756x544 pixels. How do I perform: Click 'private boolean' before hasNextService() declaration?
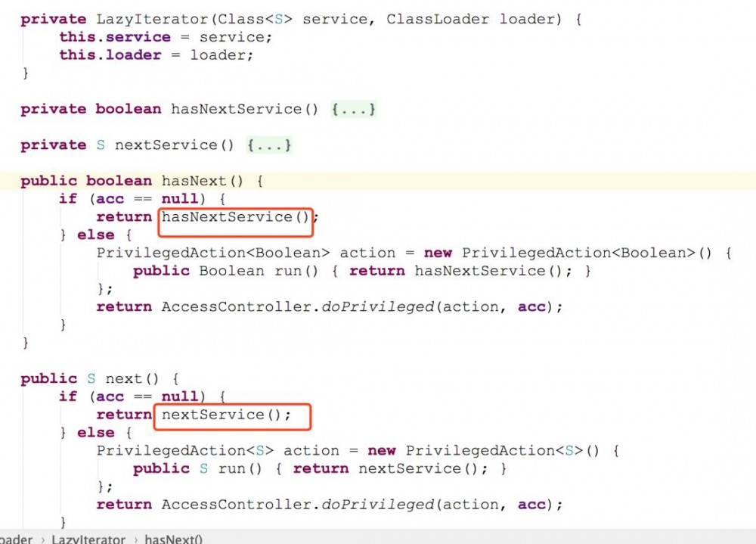[91, 109]
